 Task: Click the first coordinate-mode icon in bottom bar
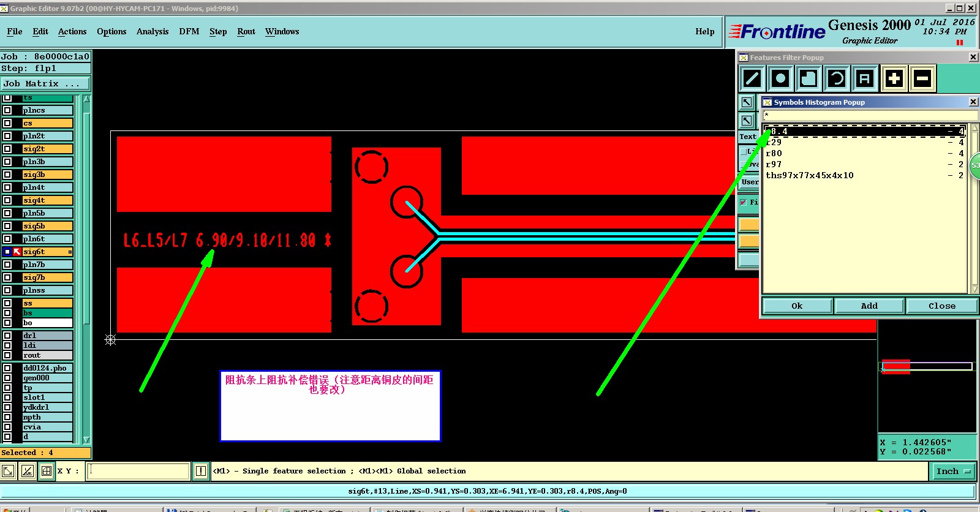click(9, 471)
